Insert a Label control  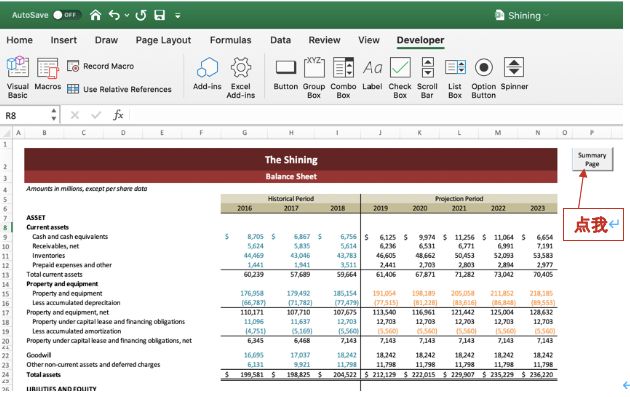[x=372, y=74]
